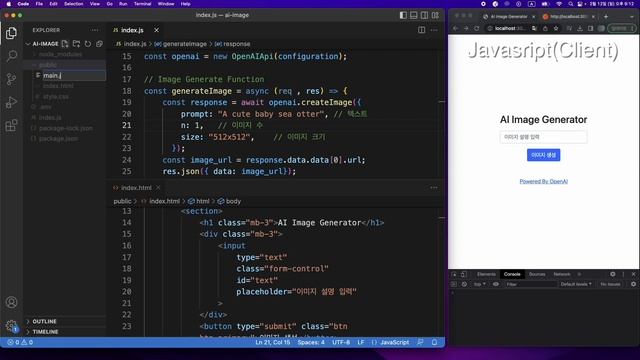Expand the OUTLINE section
This screenshot has height=360, width=640.
[x=44, y=322]
